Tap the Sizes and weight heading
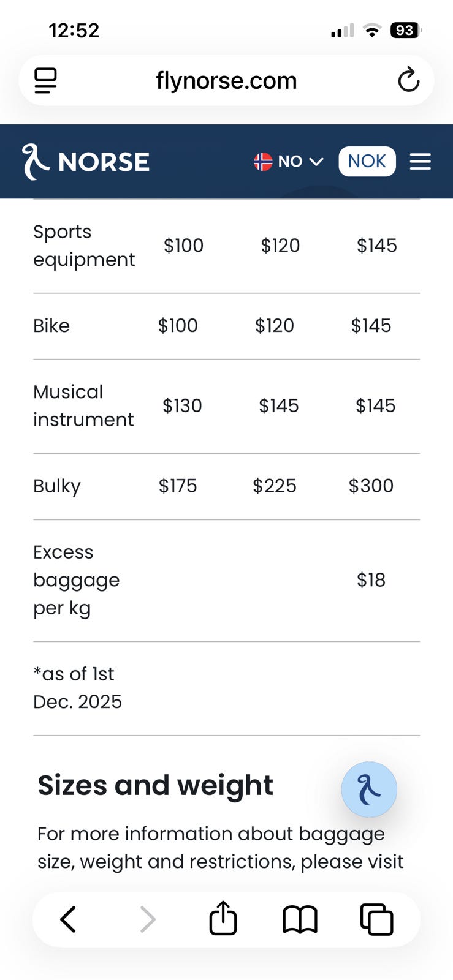Viewport: 453px width, 980px height. pyautogui.click(x=155, y=785)
